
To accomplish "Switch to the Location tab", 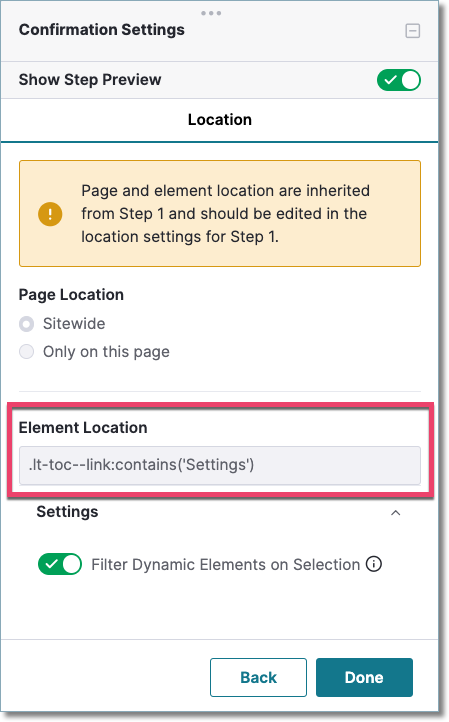I will coord(220,120).
